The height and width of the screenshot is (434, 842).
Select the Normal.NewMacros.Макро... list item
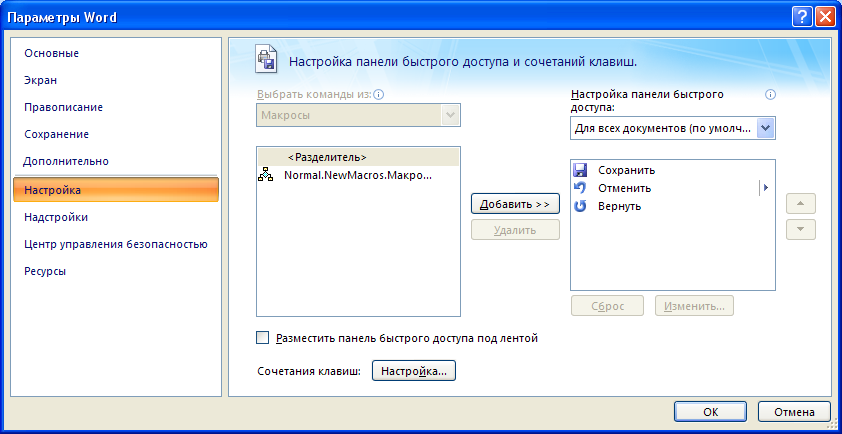[358, 175]
